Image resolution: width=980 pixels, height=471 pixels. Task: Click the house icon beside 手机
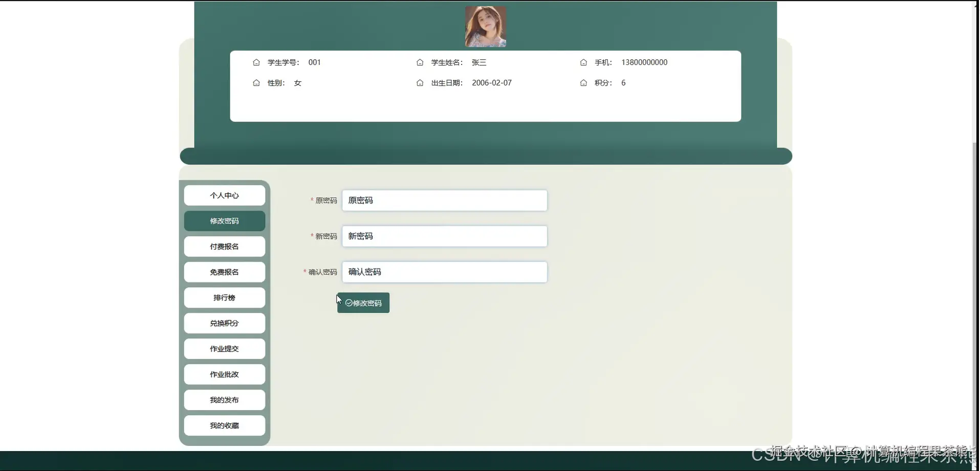tap(583, 62)
